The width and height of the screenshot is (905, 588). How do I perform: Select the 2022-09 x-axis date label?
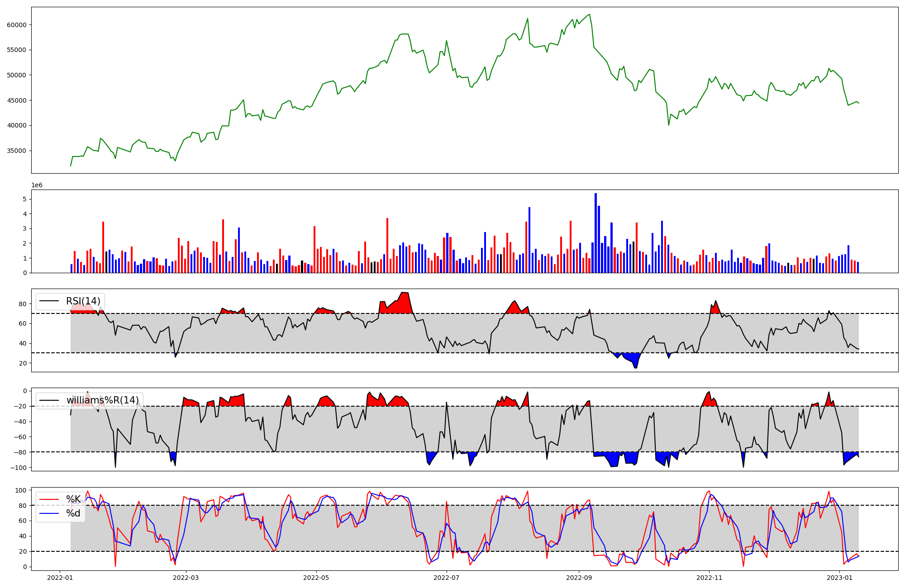coord(579,578)
